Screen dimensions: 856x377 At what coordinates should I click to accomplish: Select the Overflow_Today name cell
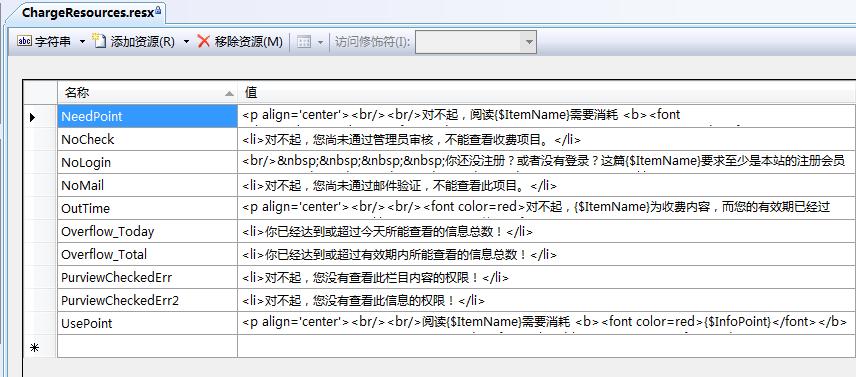pos(147,231)
